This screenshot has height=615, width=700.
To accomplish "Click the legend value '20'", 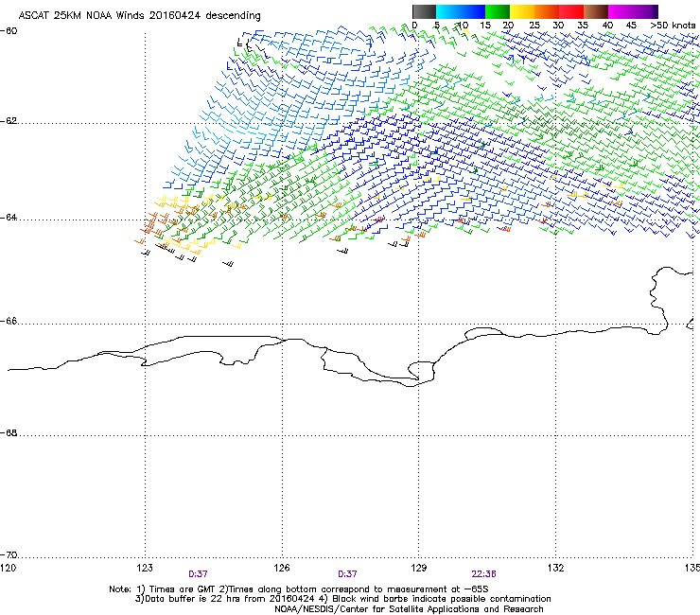I will pos(508,26).
